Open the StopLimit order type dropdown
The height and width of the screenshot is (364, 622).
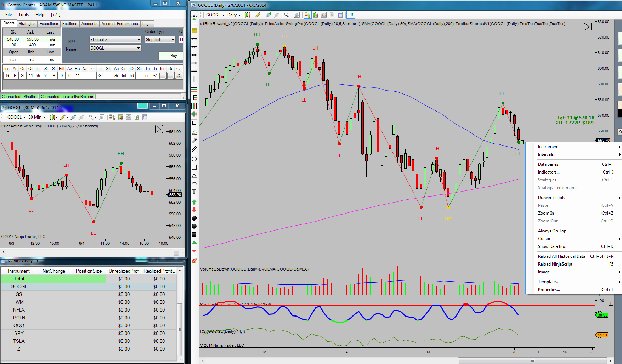pos(160,40)
